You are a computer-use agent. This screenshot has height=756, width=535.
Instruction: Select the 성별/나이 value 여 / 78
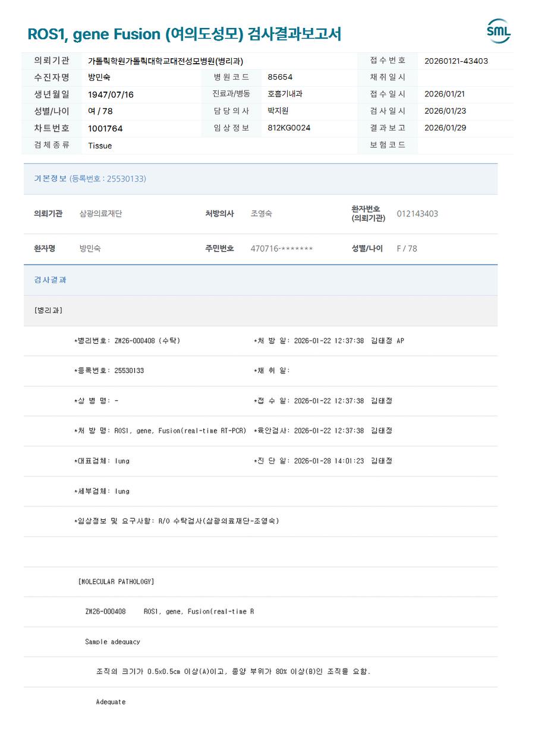point(100,111)
